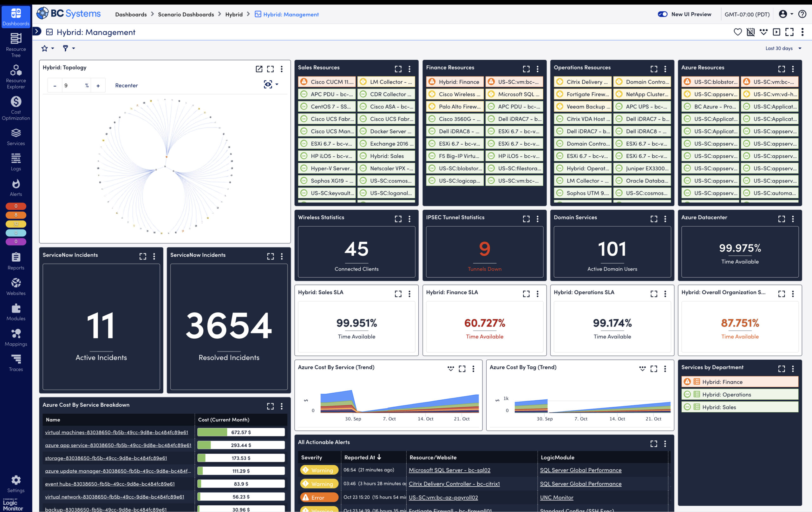This screenshot has height=512, width=812.
Task: Expand the collapsed dashboard tree panel
Action: [x=37, y=32]
